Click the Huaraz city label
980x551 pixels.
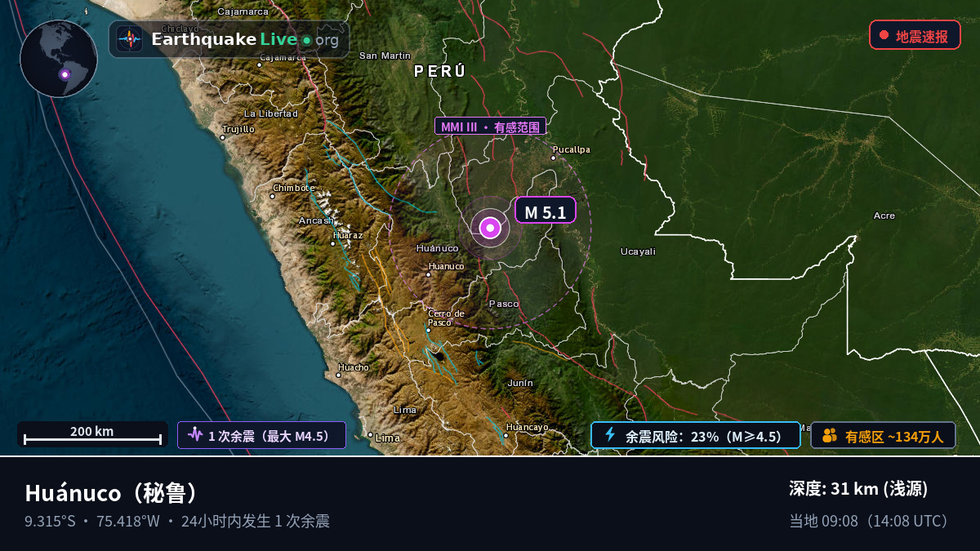(x=347, y=235)
